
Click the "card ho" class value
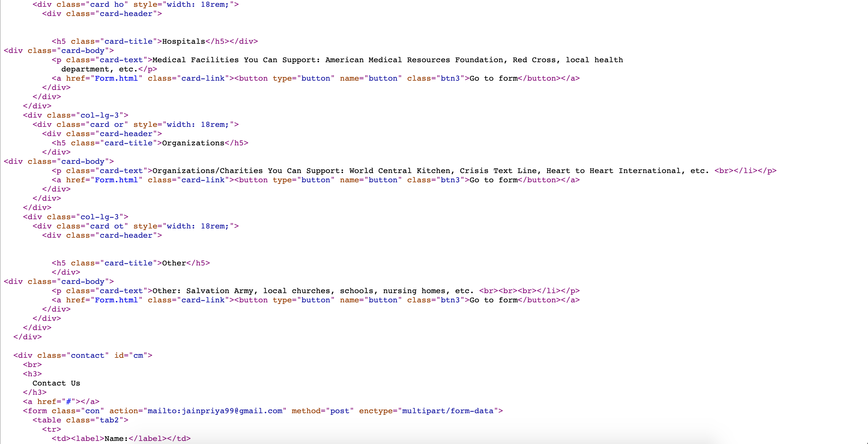click(x=106, y=5)
